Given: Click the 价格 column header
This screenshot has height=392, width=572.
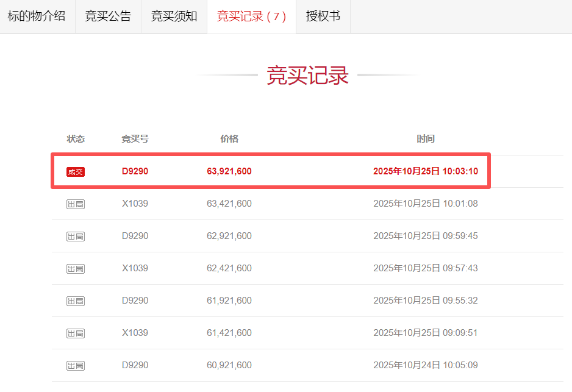Looking at the screenshot, I should 229,139.
